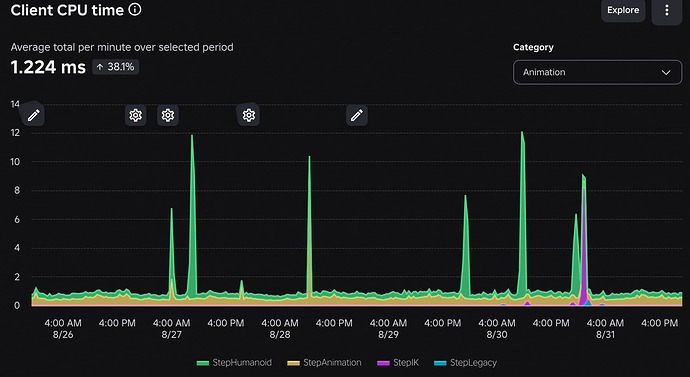Click the 1.224 ms average value
Viewport: 690px width, 377px height.
[x=48, y=67]
